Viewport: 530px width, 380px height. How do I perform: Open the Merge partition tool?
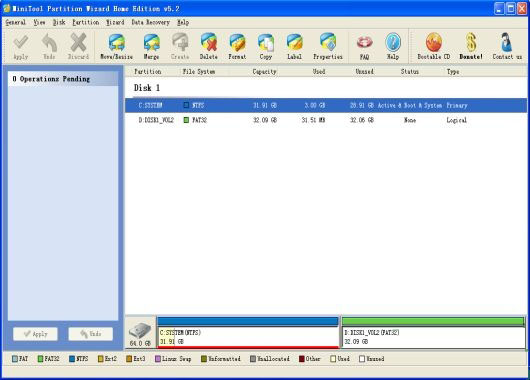[151, 47]
